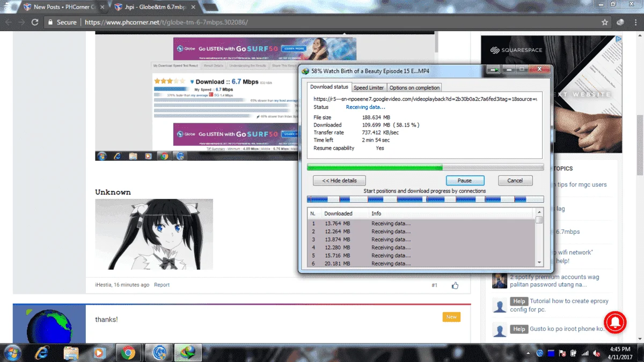The width and height of the screenshot is (644, 362).
Task: Click the PHCorner address bar URL
Action: click(x=166, y=23)
